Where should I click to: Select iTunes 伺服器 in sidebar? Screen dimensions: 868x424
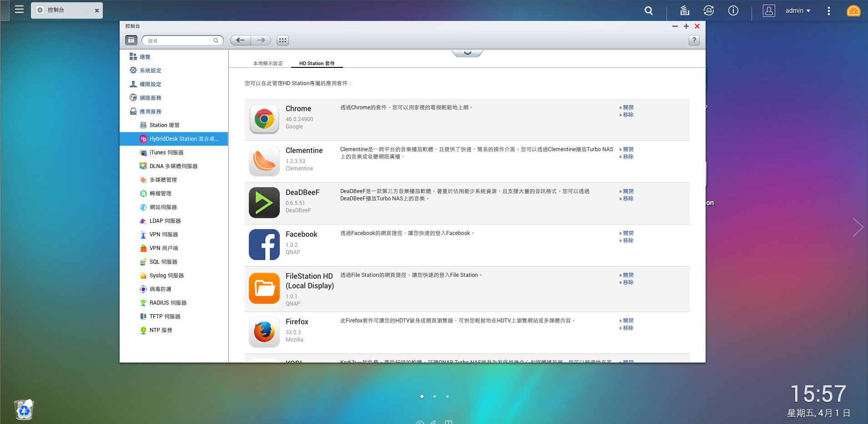(x=174, y=152)
